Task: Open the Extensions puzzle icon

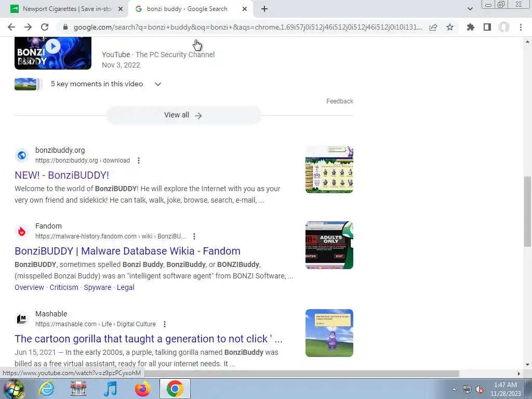Action: click(471, 27)
